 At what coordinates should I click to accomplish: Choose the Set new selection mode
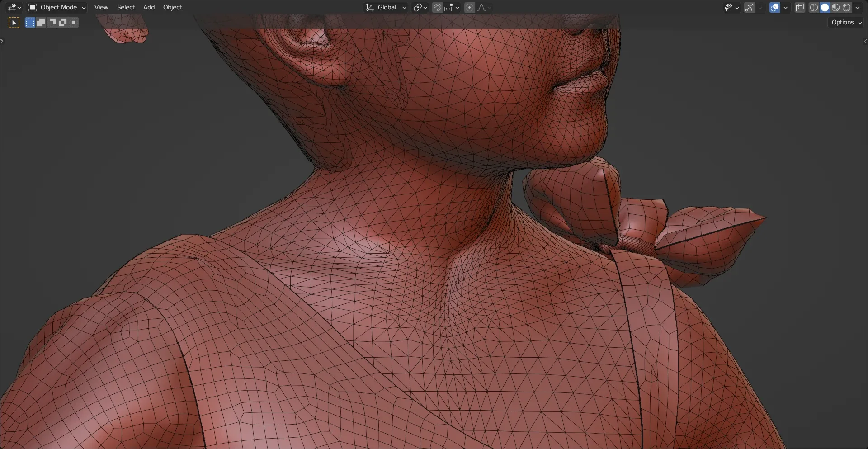[30, 23]
